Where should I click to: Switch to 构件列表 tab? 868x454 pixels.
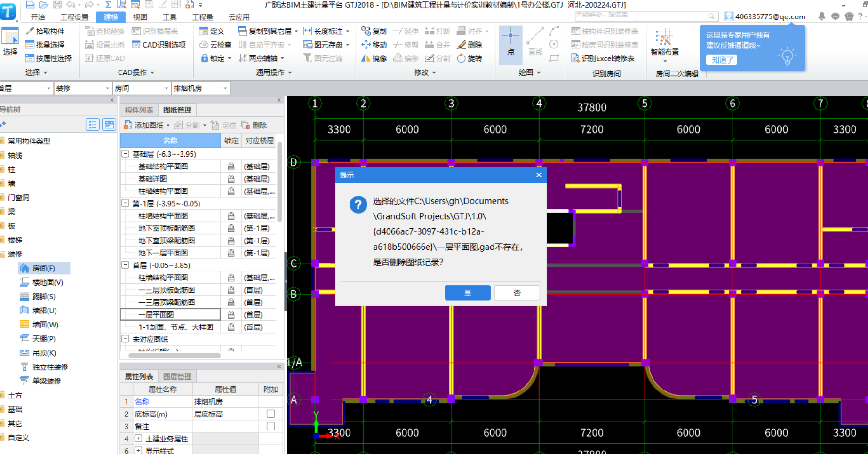coord(139,110)
